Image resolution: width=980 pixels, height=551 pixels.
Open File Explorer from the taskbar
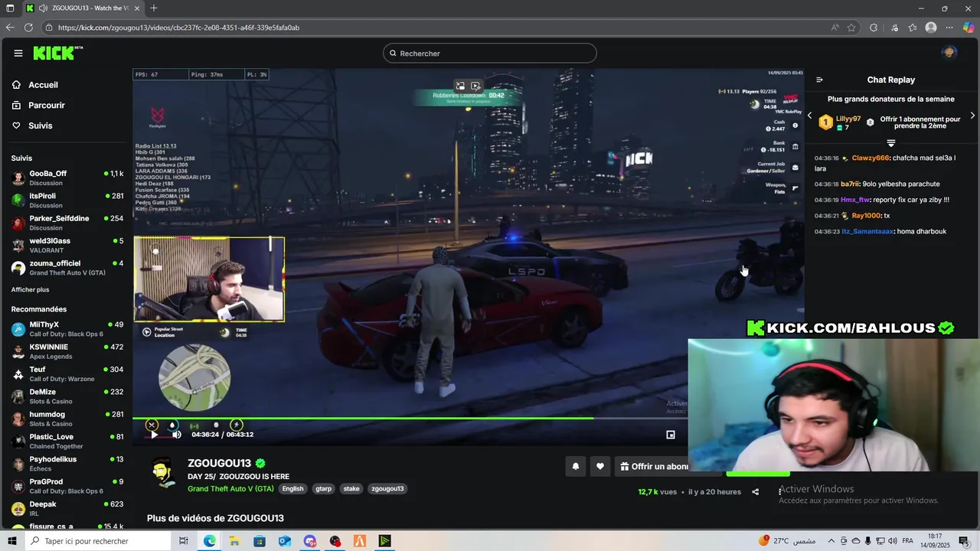pos(234,541)
